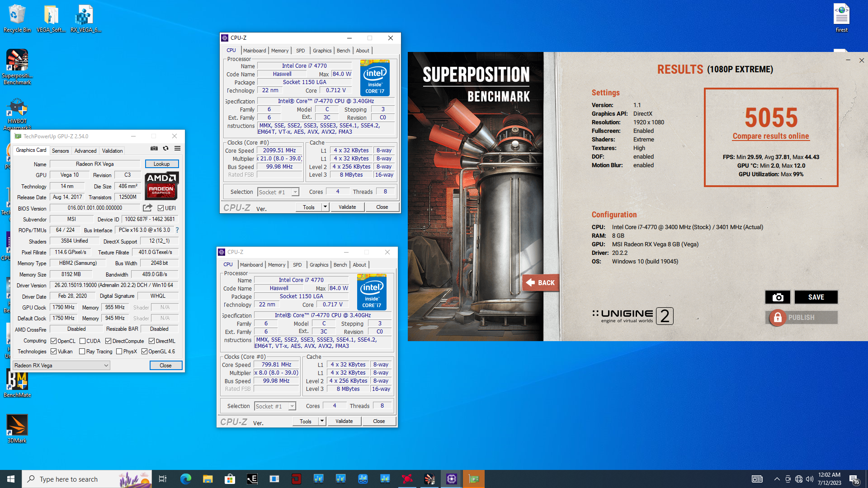Expand the Socket #1 dropdown in the upper CPU-Z window
Image resolution: width=868 pixels, height=488 pixels.
click(x=278, y=192)
